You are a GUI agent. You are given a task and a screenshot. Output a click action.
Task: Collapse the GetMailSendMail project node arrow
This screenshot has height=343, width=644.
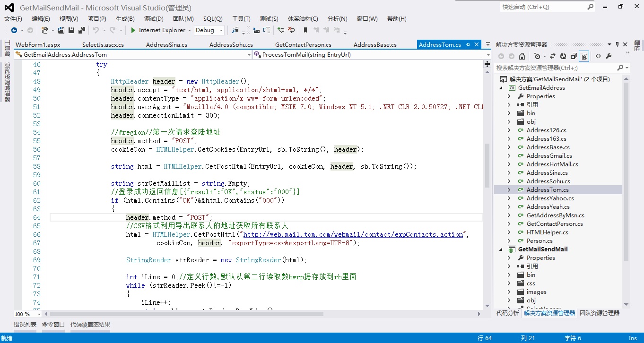[x=500, y=249]
